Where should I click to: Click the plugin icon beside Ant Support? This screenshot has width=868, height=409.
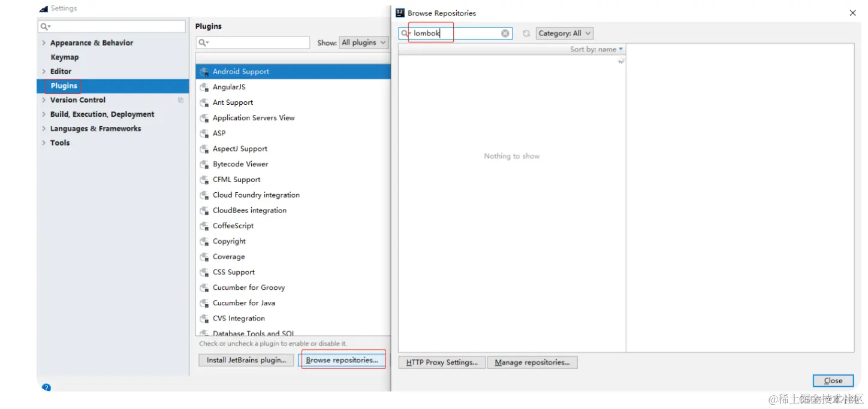[x=204, y=102]
